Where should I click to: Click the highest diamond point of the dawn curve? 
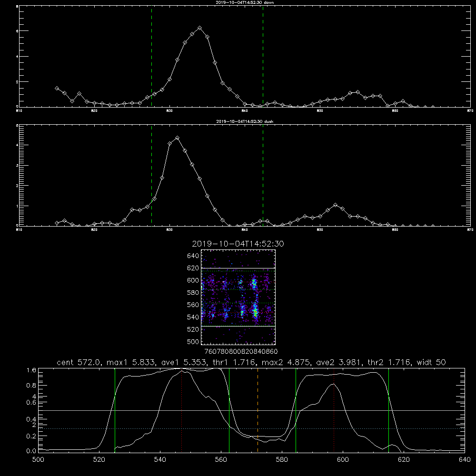199,28
